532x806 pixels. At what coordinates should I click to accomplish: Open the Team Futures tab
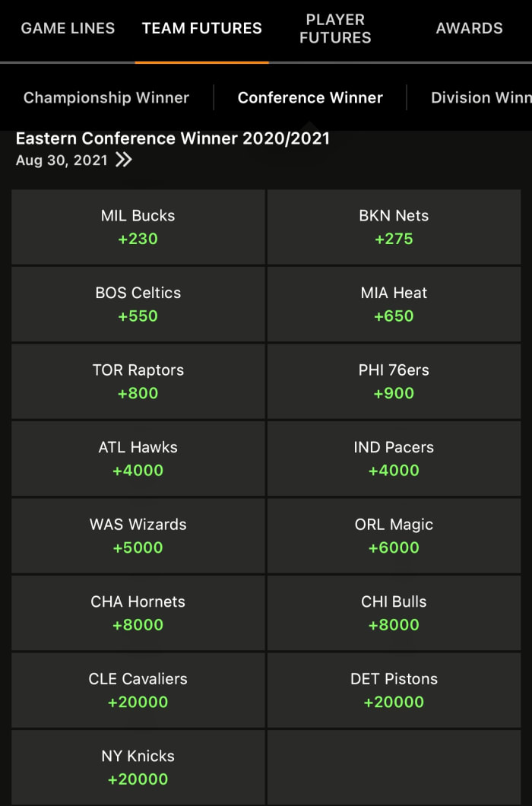(201, 29)
